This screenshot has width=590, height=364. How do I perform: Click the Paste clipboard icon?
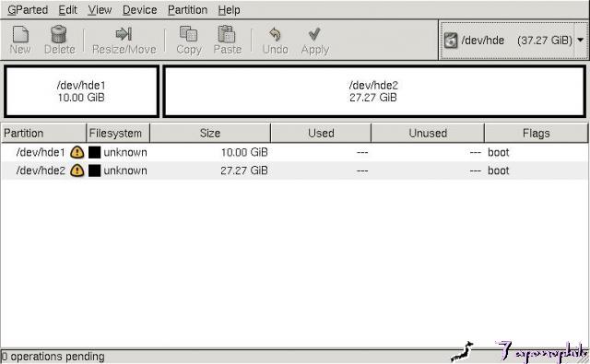[227, 34]
